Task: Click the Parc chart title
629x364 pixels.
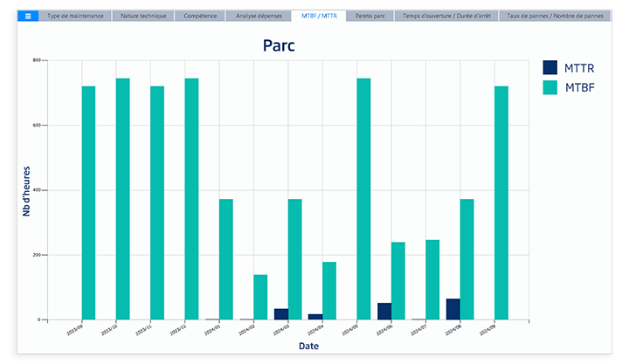Action: point(279,45)
